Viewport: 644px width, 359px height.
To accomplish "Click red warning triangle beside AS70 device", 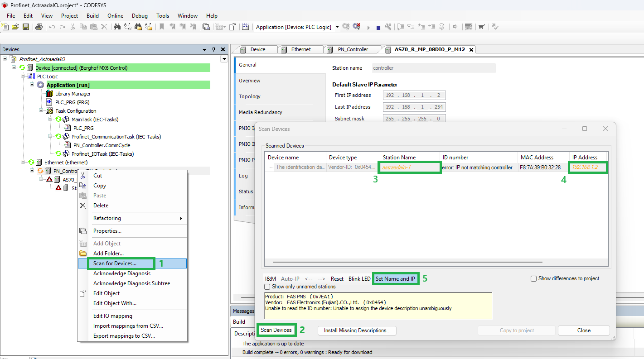I will 49,179.
